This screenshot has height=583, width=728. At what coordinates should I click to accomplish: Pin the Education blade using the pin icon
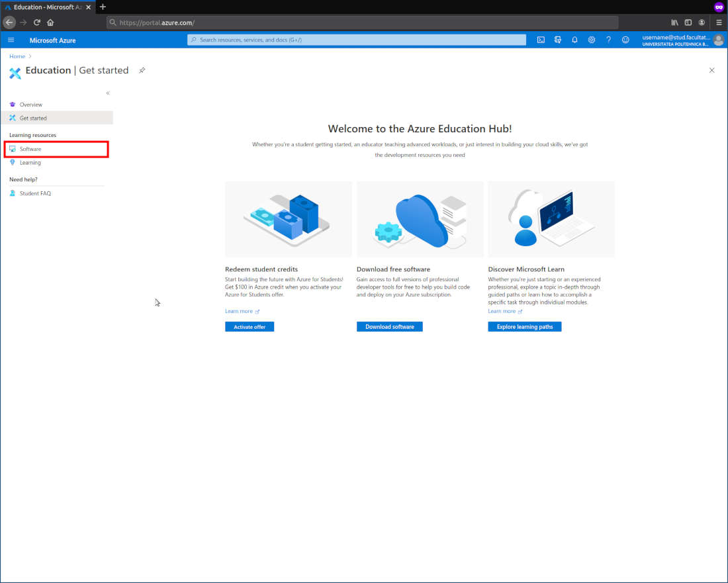point(142,70)
